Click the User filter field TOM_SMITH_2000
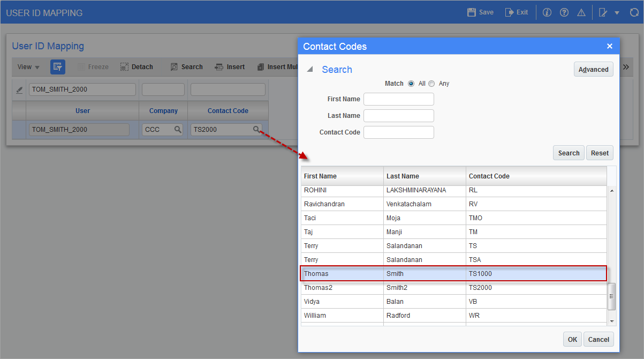The width and height of the screenshot is (644, 359). 82,89
